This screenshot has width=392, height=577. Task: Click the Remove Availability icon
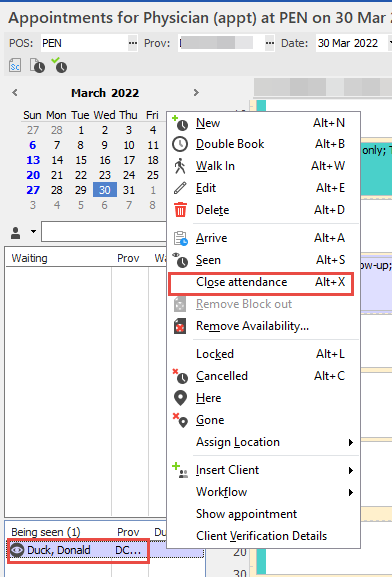(180, 326)
